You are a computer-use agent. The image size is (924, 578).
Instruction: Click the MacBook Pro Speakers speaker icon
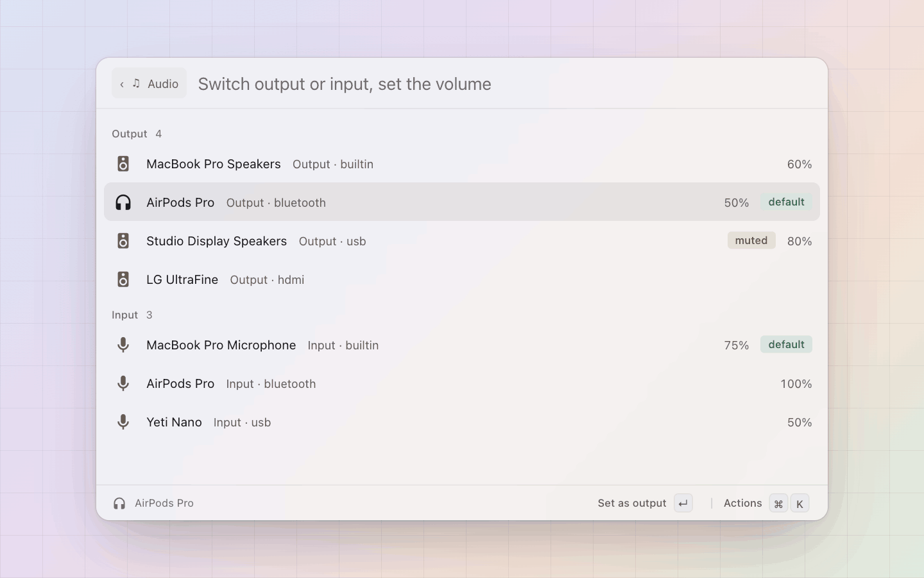pos(123,164)
